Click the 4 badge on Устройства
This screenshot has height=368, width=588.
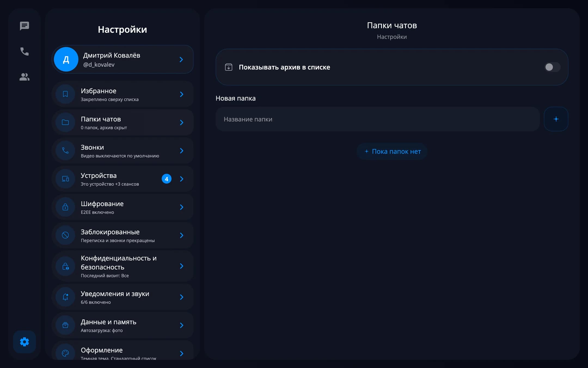167,179
